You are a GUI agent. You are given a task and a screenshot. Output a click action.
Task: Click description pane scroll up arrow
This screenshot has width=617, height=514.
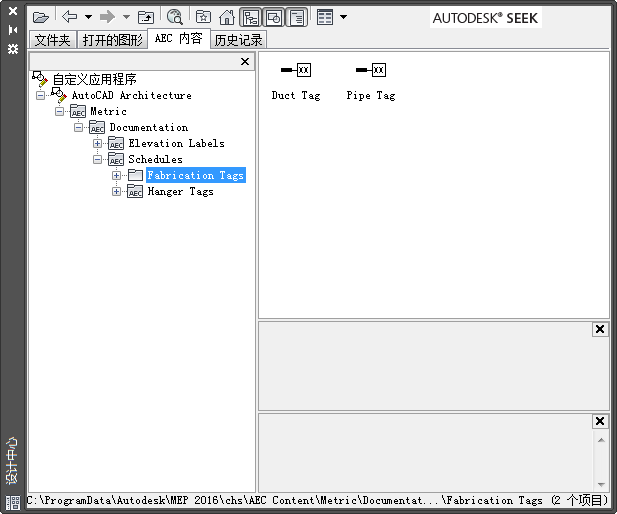point(601,440)
